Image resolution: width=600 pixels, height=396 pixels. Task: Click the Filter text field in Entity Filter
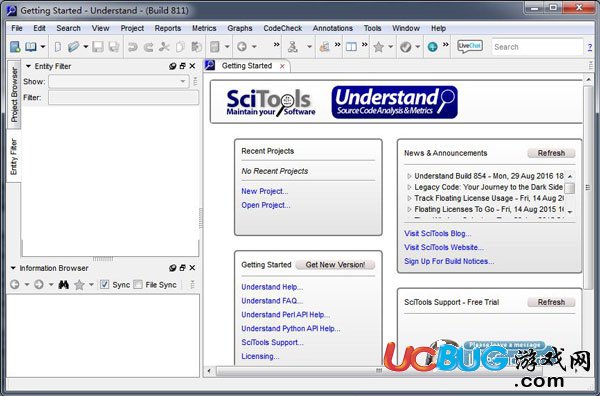click(x=123, y=98)
